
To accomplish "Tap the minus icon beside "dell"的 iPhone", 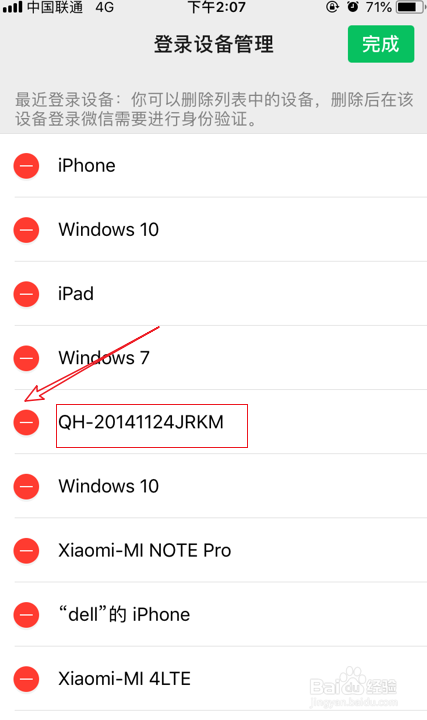I will coord(26,615).
